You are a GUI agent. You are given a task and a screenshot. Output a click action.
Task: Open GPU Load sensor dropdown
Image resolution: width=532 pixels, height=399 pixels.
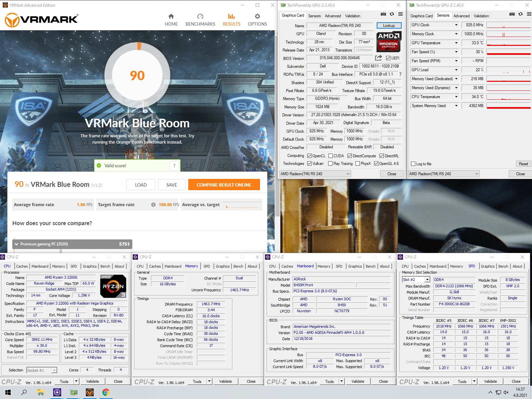pyautogui.click(x=456, y=70)
